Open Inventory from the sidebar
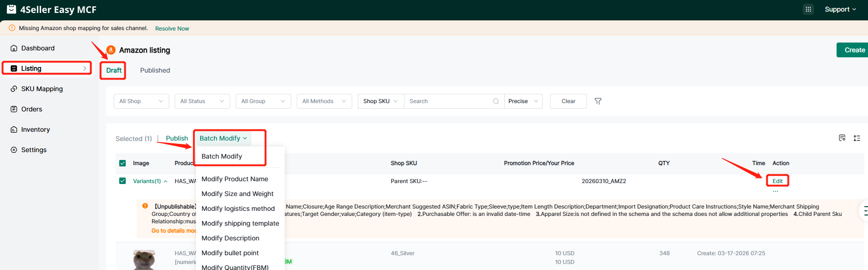 pyautogui.click(x=35, y=129)
